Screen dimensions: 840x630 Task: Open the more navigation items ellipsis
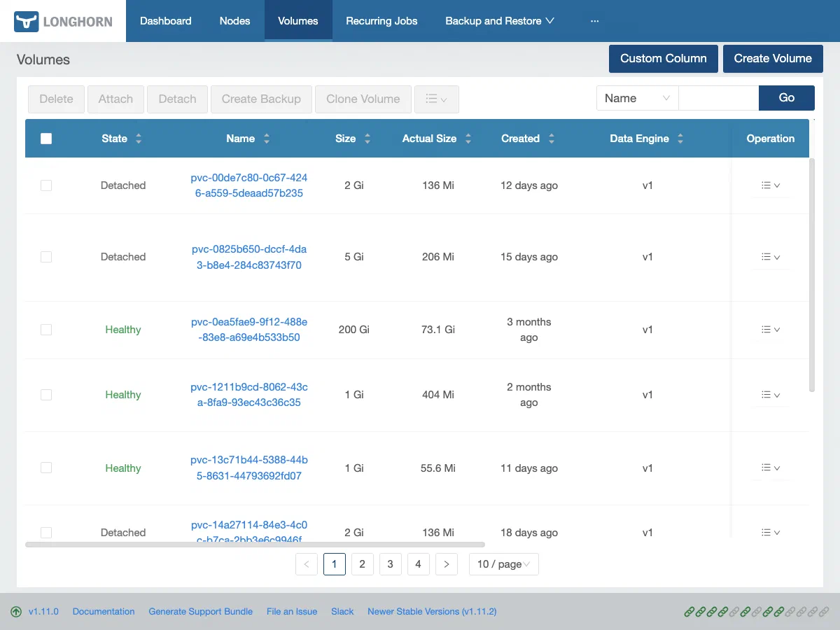click(x=594, y=21)
